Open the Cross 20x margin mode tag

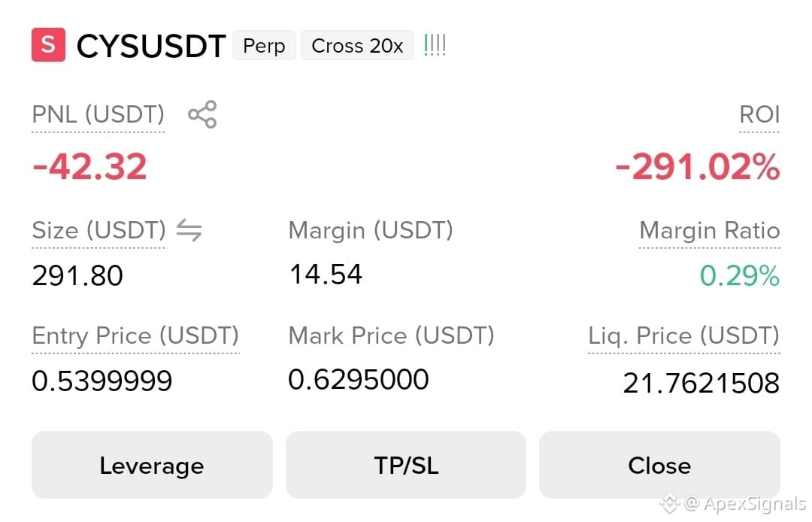(x=357, y=46)
